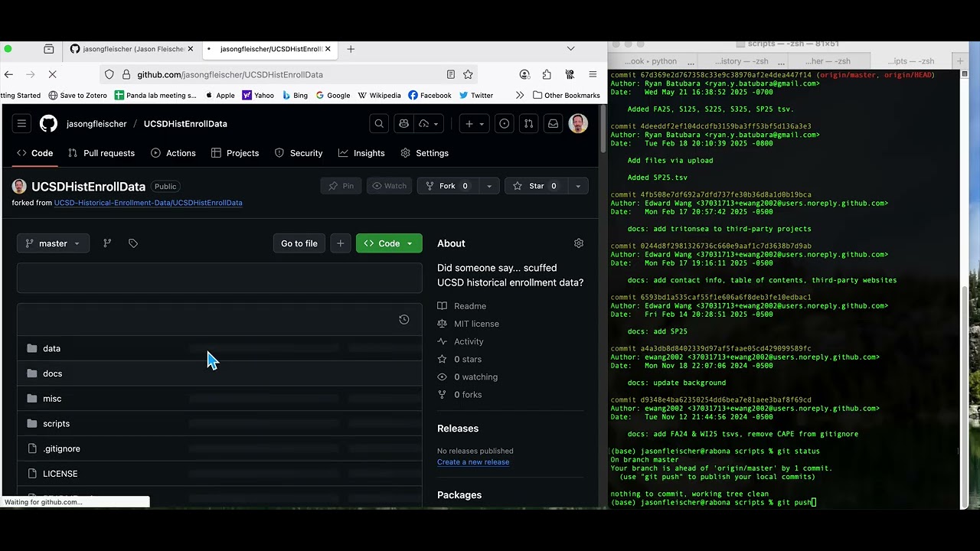Star the repository
The width and height of the screenshot is (980, 551).
[536, 186]
